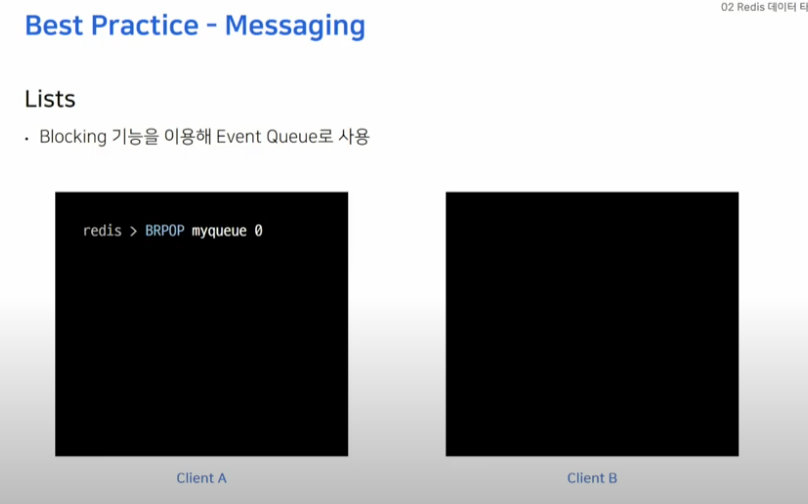Click the 'Client A' caption

pos(201,478)
